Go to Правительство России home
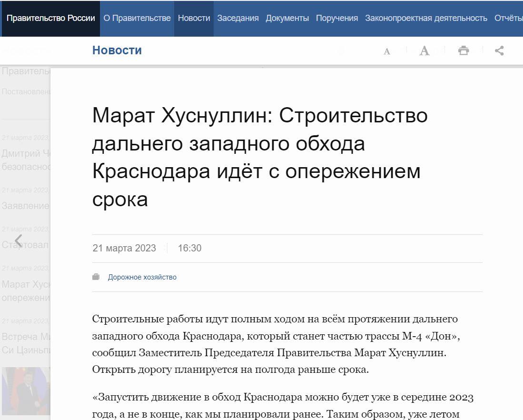Screen dimensions: 523x420 (51, 19)
